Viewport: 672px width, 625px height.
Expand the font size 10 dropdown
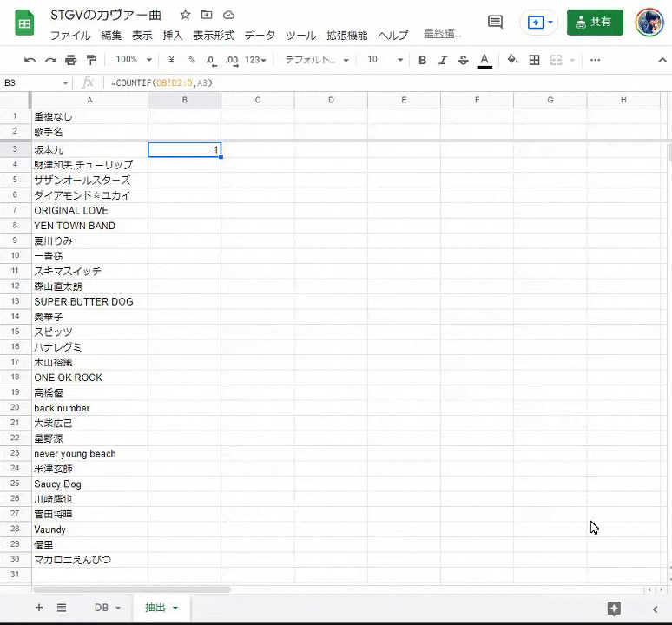pos(385,60)
